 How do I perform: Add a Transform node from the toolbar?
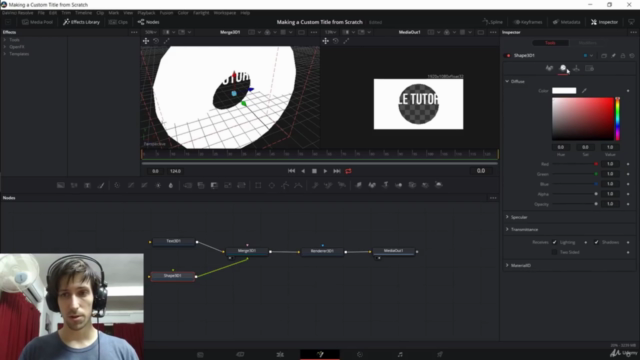pyautogui.click(x=241, y=185)
